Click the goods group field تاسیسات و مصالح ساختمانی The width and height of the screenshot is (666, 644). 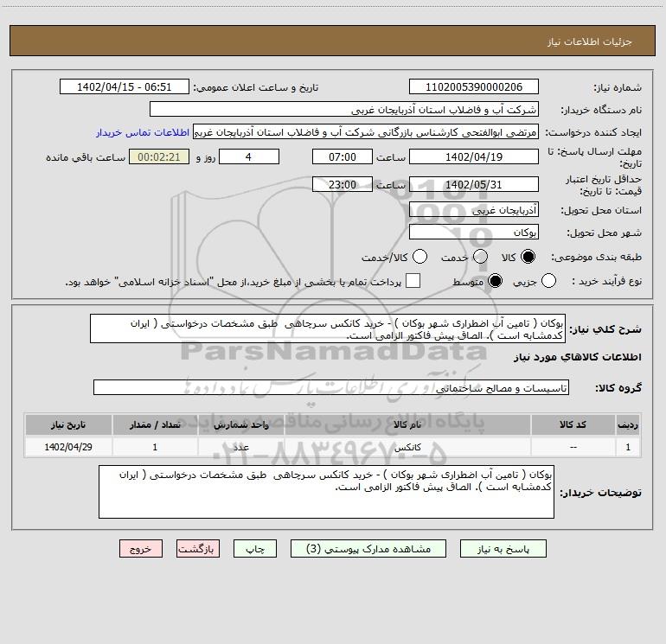[x=331, y=387]
